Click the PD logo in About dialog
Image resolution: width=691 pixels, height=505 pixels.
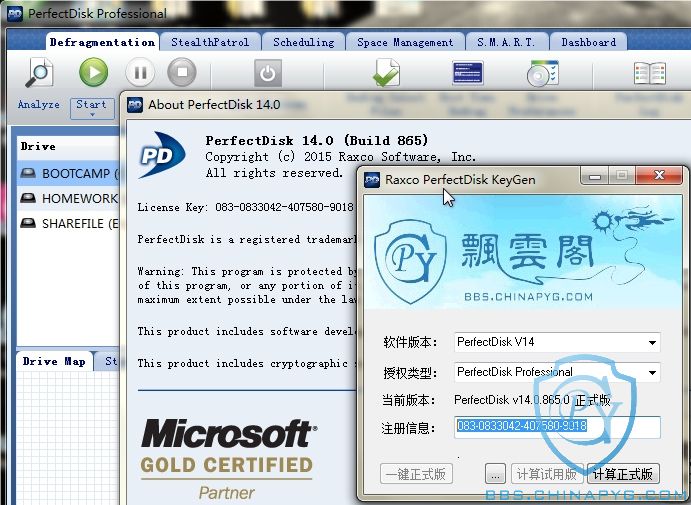coord(161,155)
